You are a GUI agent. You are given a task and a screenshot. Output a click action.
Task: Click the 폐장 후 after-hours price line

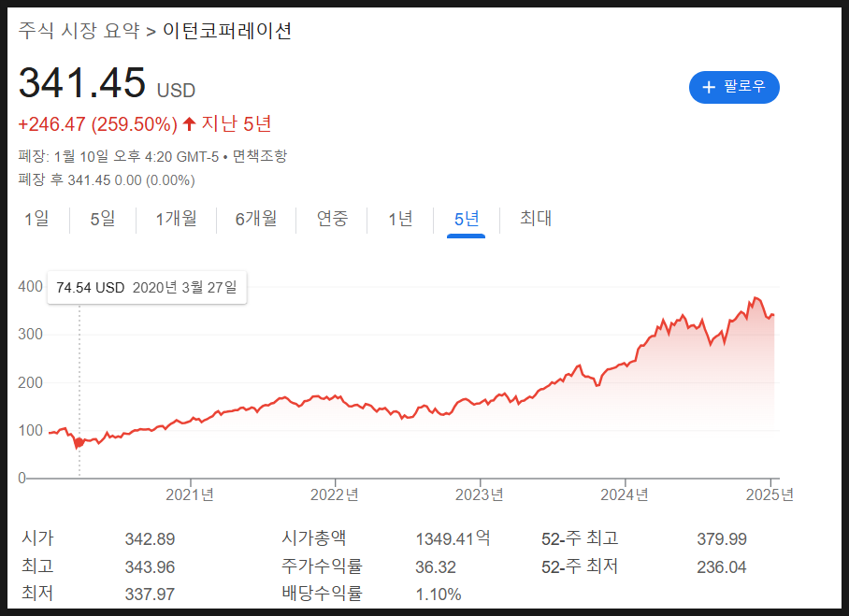click(x=107, y=180)
